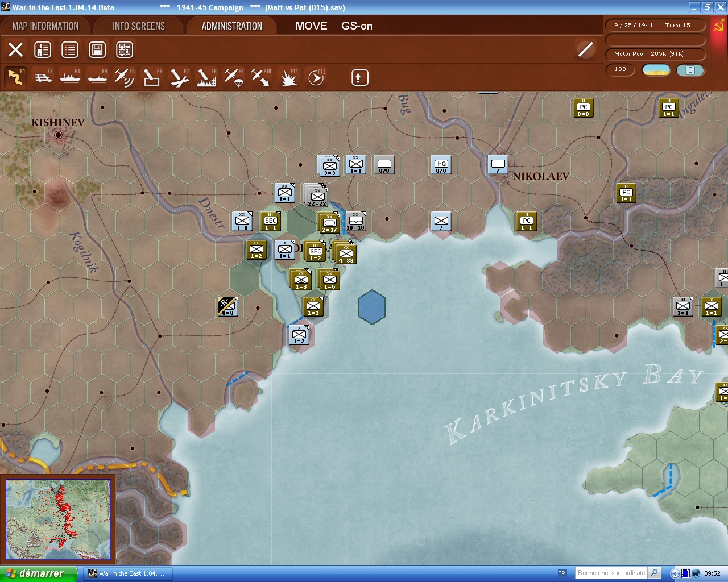Screen dimensions: 728x582
Task: Click the F12 end turn icon
Action: [316, 77]
